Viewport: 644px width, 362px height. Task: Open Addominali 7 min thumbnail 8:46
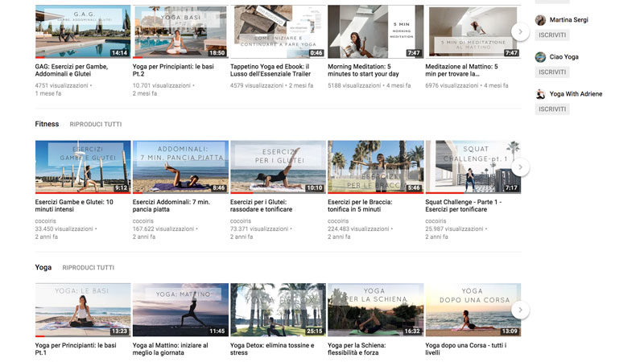tap(180, 167)
